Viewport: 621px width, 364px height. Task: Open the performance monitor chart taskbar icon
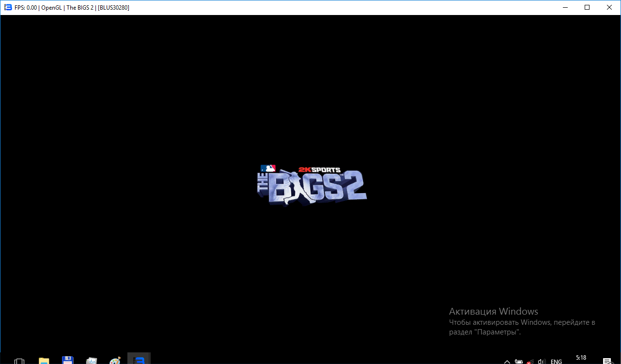point(92,361)
